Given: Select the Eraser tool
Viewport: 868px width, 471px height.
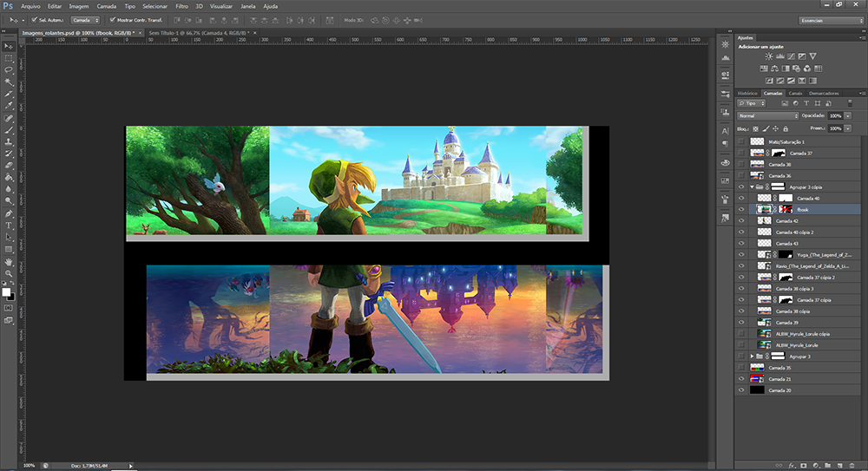Looking at the screenshot, I should coord(9,166).
